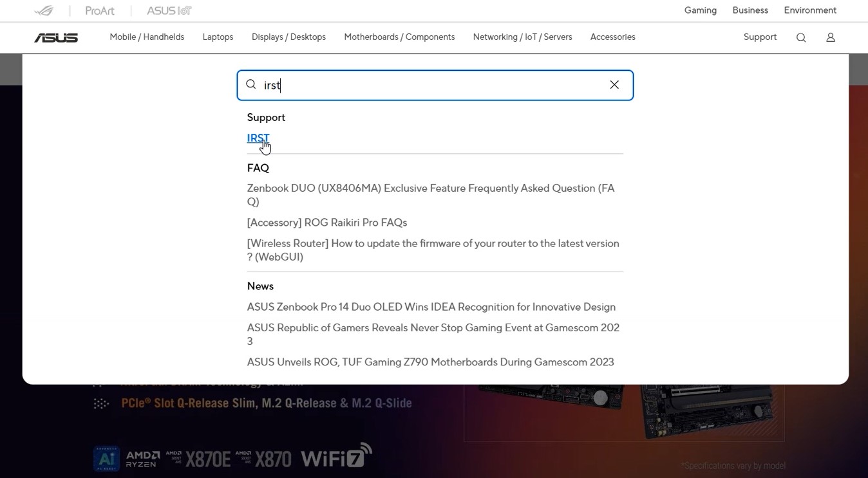Image resolution: width=868 pixels, height=478 pixels.
Task: Open Zenbook Pro 14 Duo OLED news
Action: [431, 307]
